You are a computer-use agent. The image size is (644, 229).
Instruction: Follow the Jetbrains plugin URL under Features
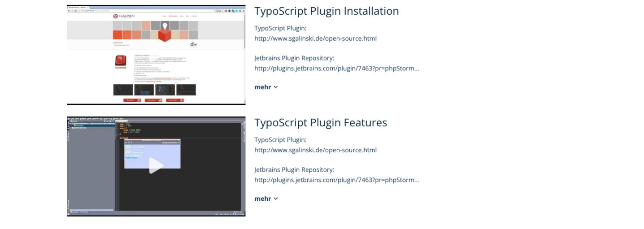pos(336,180)
